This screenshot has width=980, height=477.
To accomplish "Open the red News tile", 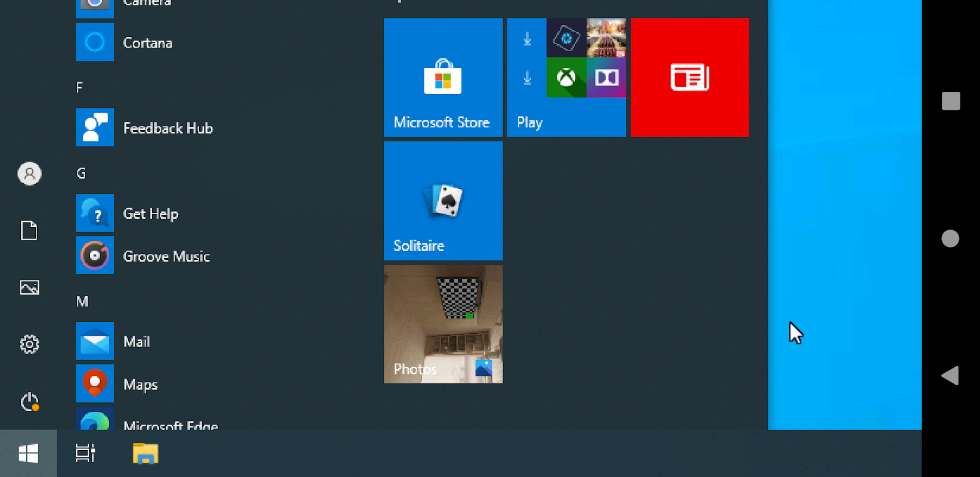I will 690,78.
